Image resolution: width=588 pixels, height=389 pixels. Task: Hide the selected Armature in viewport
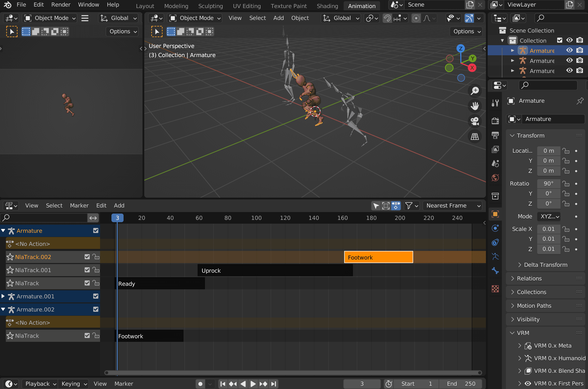570,50
